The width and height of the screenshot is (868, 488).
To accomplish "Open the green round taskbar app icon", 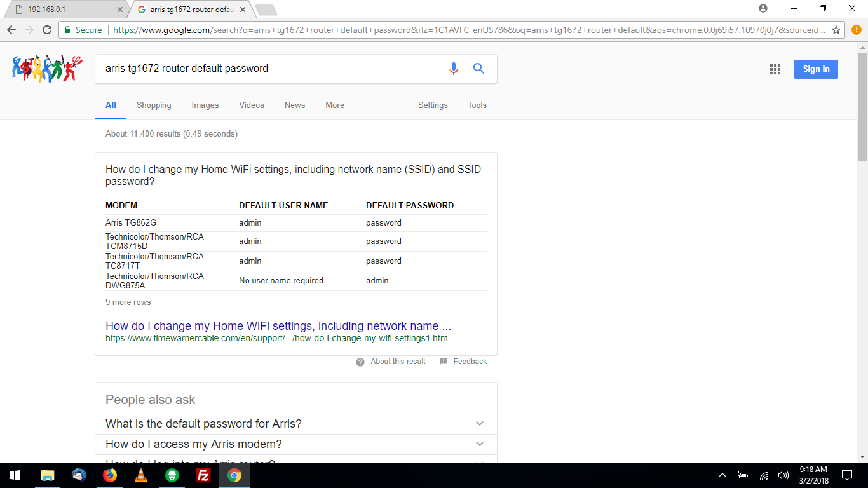I will point(172,475).
